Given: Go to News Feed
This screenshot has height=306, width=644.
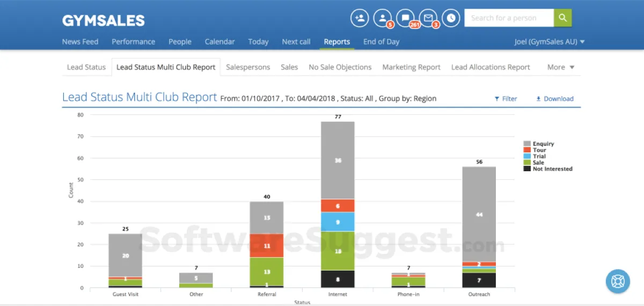Looking at the screenshot, I should 80,41.
